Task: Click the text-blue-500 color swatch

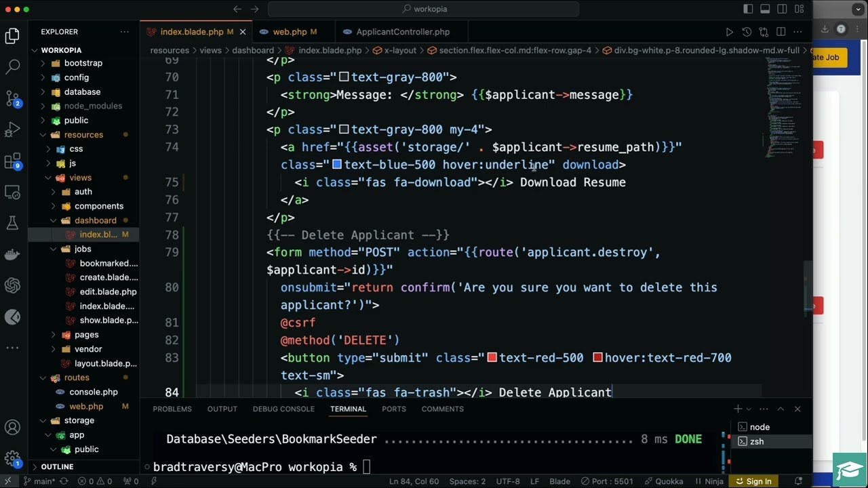Action: coord(336,165)
